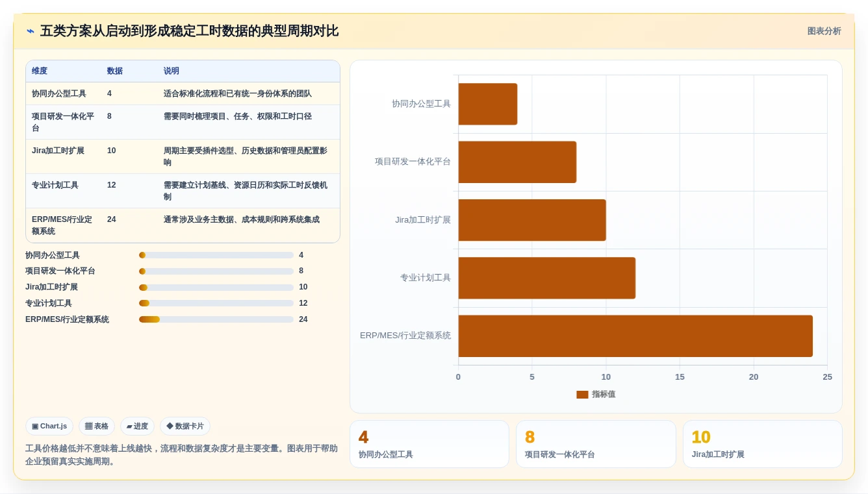Image resolution: width=868 pixels, height=494 pixels.
Task: Select the 表格 tag chip
Action: (97, 426)
